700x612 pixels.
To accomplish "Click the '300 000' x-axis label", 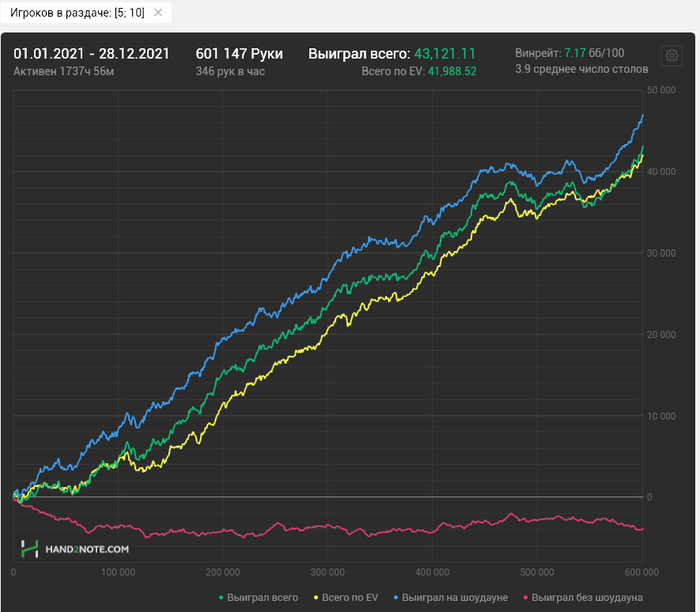I will (x=328, y=572).
